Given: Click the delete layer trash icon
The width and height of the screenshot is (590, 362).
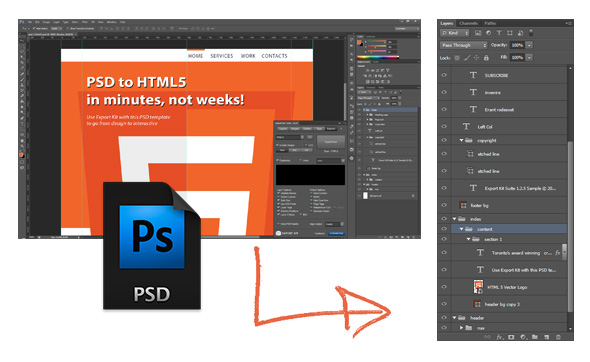Looking at the screenshot, I should pyautogui.click(x=558, y=337).
